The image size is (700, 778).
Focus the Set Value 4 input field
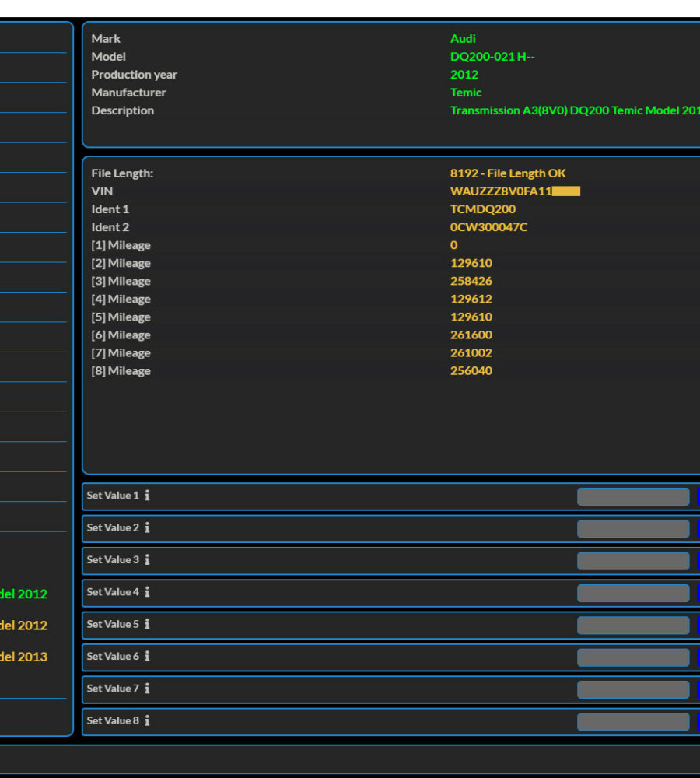pyautogui.click(x=632, y=593)
